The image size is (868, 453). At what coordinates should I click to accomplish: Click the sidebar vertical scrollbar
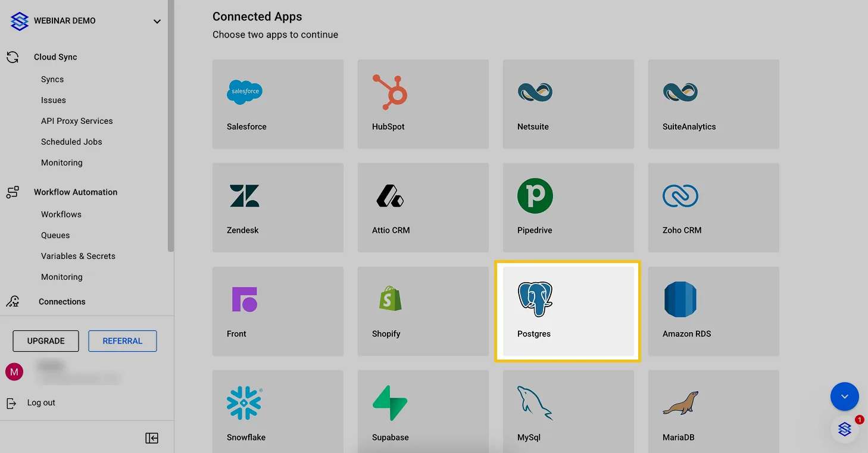(x=171, y=125)
